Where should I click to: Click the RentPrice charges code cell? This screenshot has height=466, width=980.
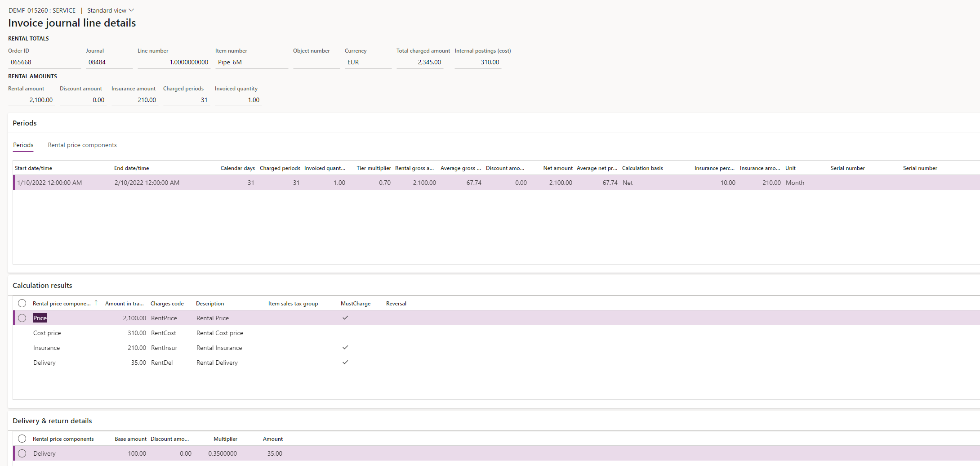(164, 318)
